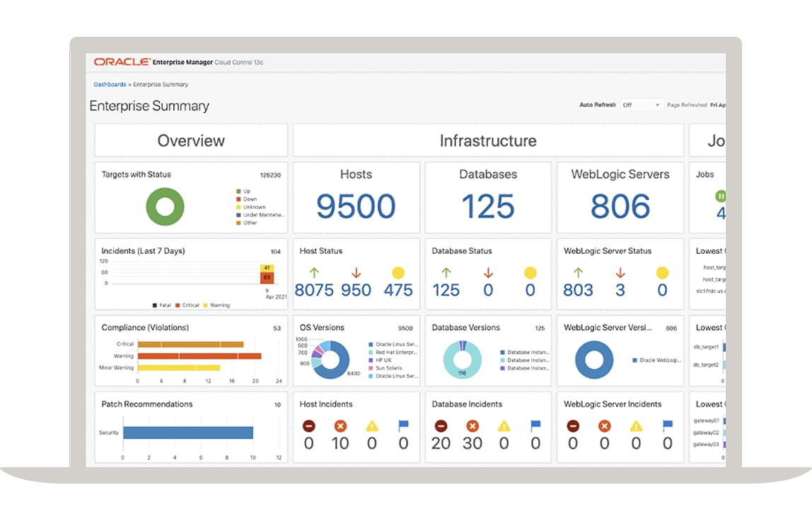Click the Critical compliance violations bar
Image resolution: width=812 pixels, height=512 pixels.
tap(190, 344)
